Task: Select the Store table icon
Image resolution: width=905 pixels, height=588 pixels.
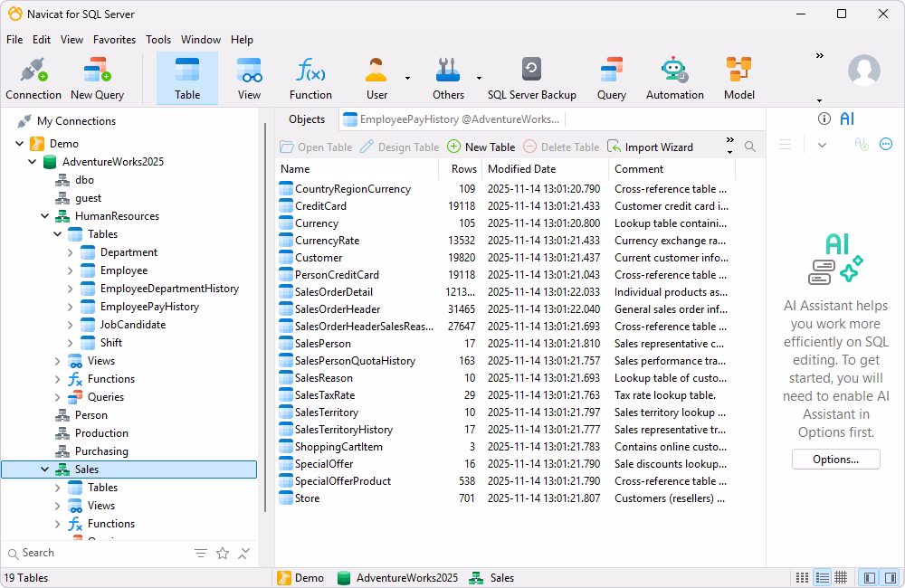Action: pos(286,498)
